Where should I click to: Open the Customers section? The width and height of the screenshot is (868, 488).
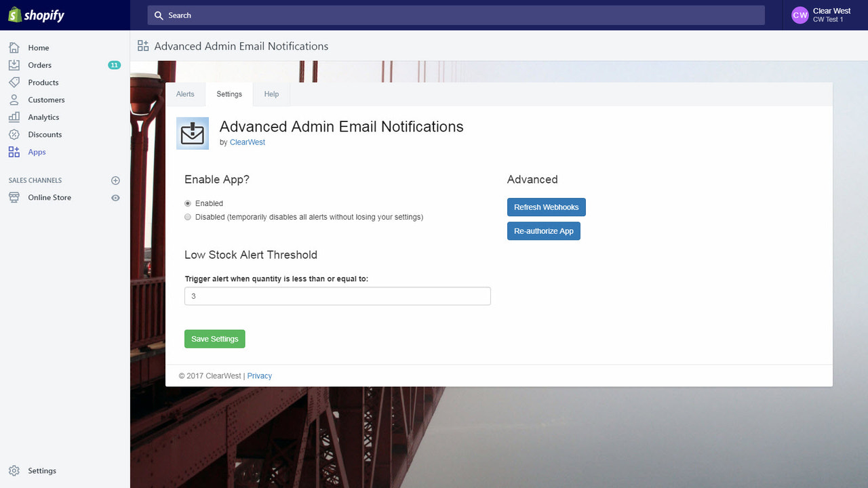tap(45, 100)
